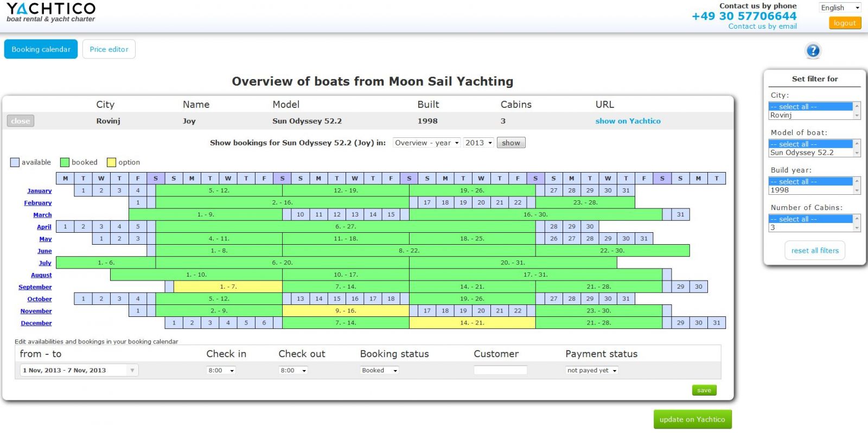Click reset all filters button
The width and height of the screenshot is (868, 433).
815,251
